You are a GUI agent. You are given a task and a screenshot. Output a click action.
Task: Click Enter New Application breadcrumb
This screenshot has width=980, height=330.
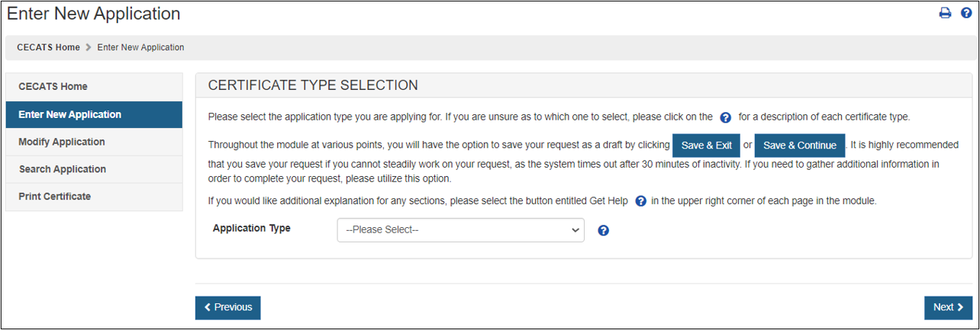[140, 47]
